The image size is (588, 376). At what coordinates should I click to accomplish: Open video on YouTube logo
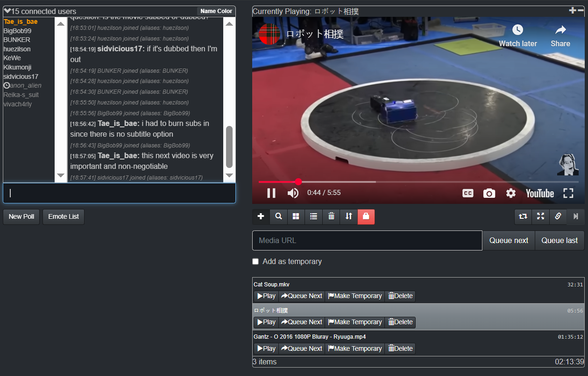tap(540, 193)
